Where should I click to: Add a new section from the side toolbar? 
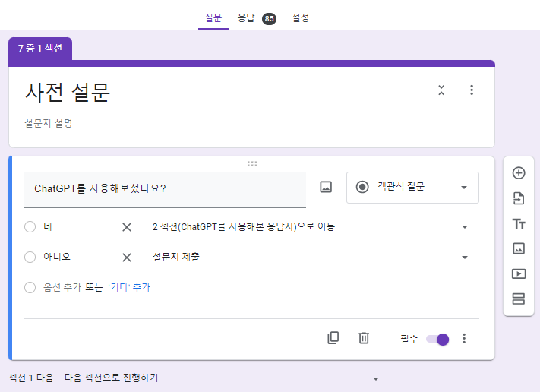pos(519,299)
